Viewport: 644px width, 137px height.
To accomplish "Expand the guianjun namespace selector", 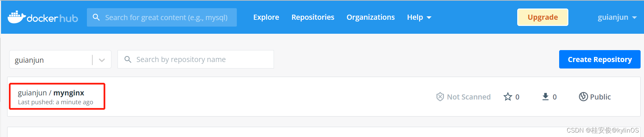I will click(x=102, y=60).
